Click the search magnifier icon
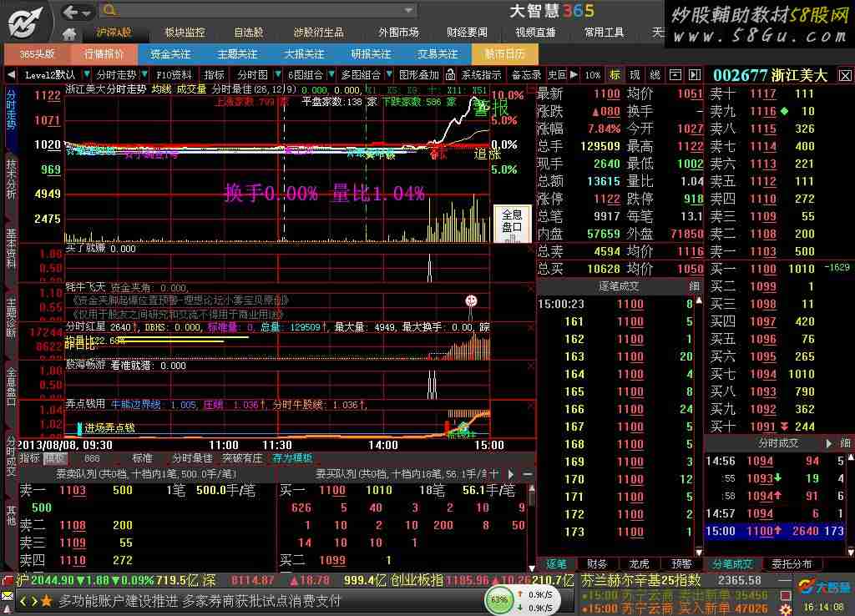855x616 pixels. (x=109, y=10)
